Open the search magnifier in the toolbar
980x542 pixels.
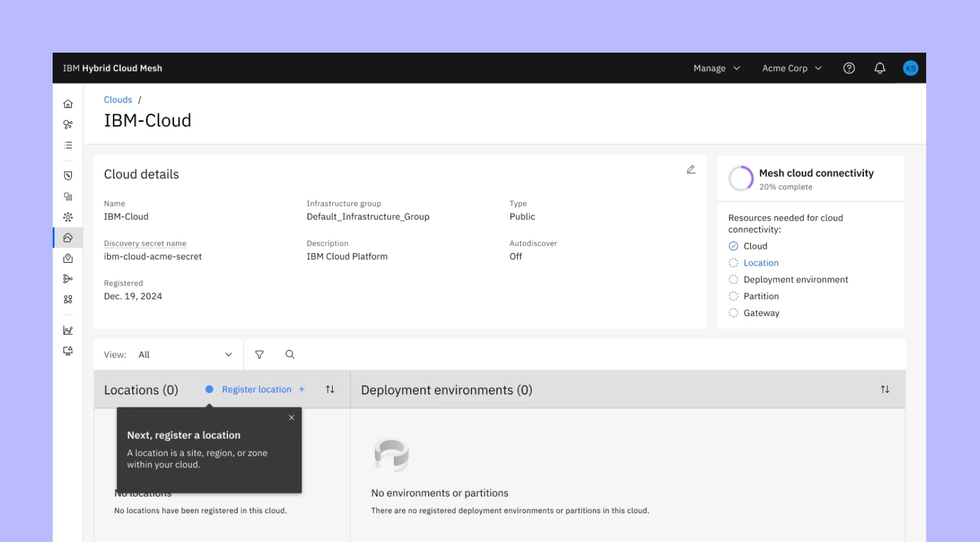(x=290, y=355)
